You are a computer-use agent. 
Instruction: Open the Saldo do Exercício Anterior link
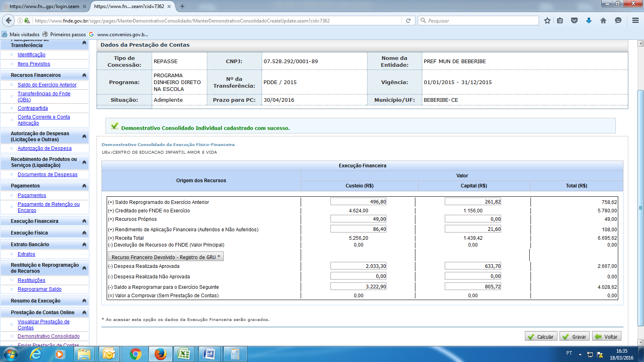click(x=47, y=85)
